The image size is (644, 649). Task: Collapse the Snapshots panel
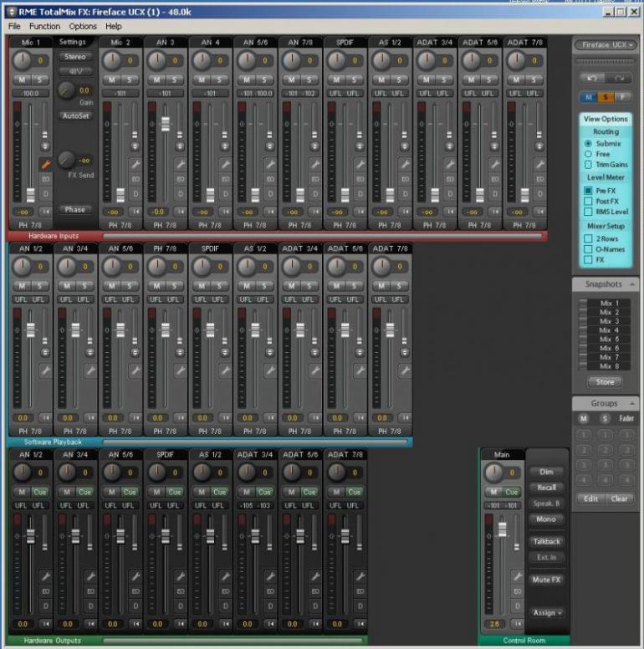click(x=632, y=284)
